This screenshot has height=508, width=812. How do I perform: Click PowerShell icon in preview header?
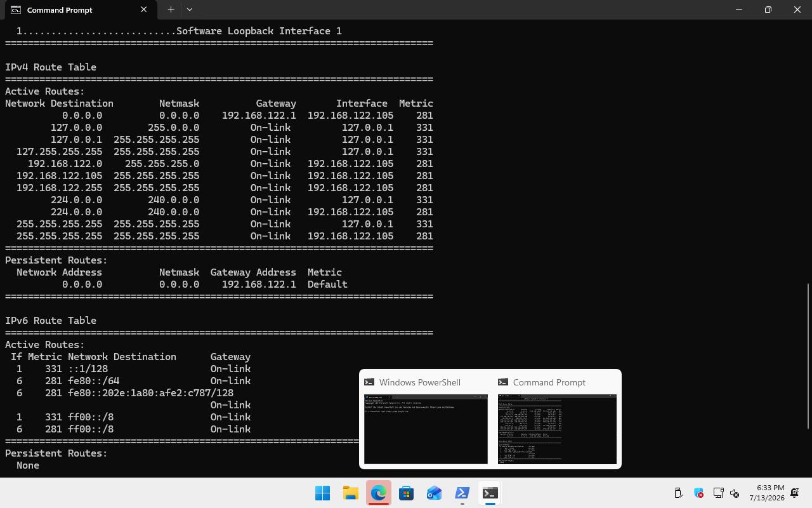(369, 382)
